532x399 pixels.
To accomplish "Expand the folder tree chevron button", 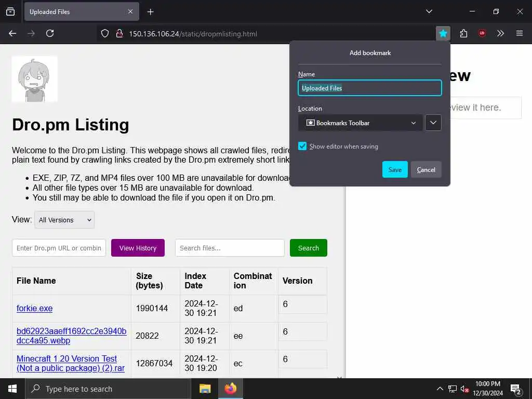I will [433, 123].
